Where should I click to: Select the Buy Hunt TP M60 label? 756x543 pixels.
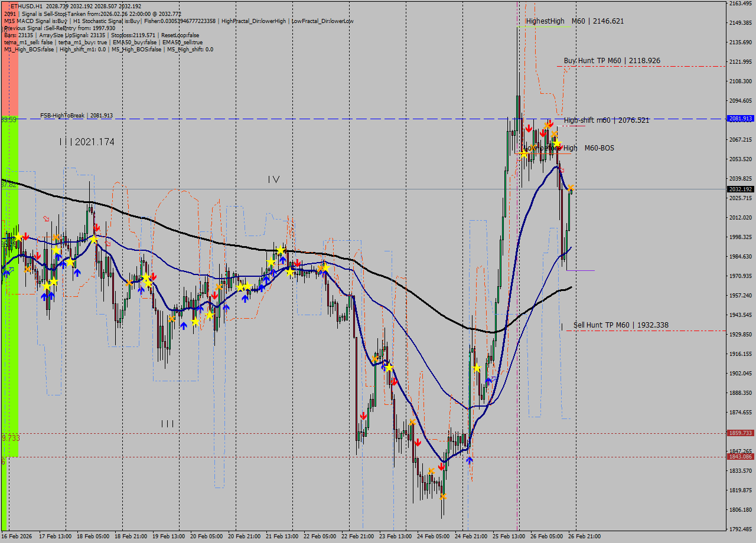612,61
